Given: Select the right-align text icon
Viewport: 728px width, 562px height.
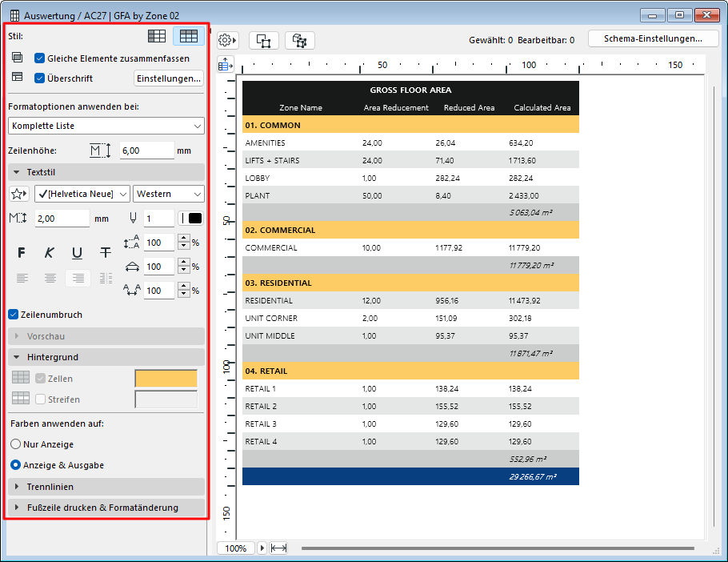Looking at the screenshot, I should (x=77, y=278).
